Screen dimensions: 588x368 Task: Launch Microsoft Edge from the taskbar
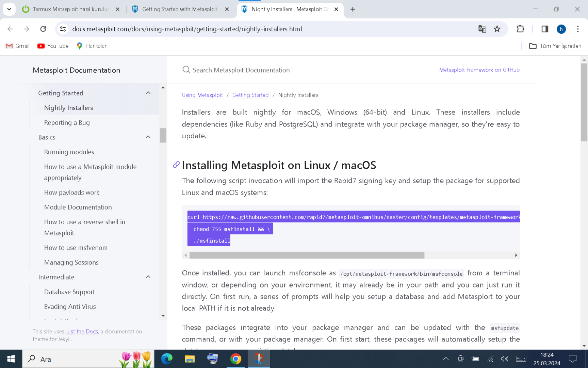[167, 359]
